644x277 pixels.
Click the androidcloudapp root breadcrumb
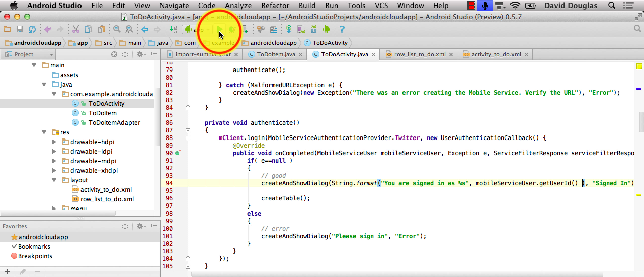click(33, 43)
